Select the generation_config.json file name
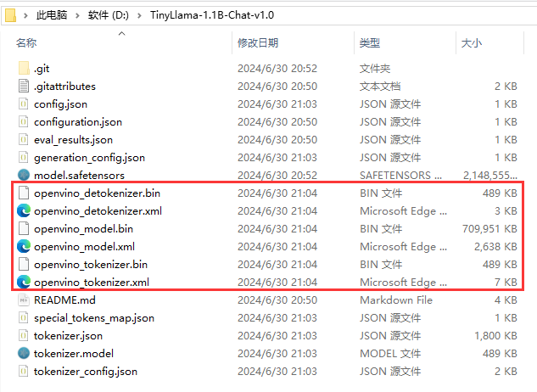Screen dimensions: 537x392 tap(89, 158)
